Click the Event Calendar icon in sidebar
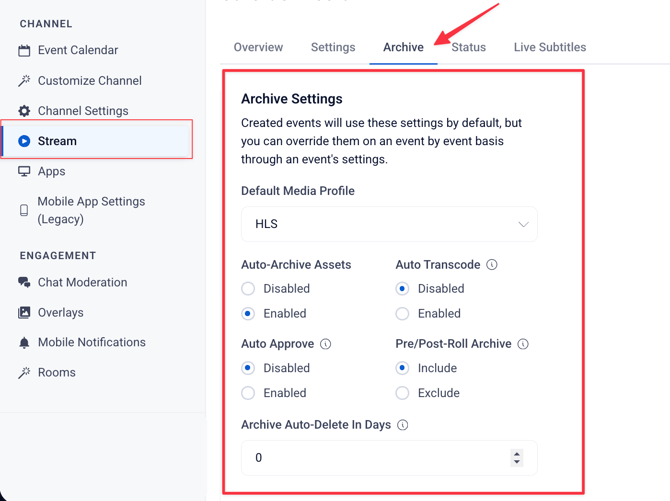The width and height of the screenshot is (670, 501). coord(24,50)
